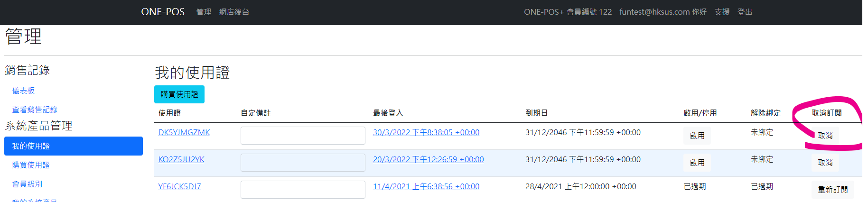This screenshot has height=202, width=868.
Task: Click the note field for YF6JCK5DJ7
Action: [x=303, y=190]
